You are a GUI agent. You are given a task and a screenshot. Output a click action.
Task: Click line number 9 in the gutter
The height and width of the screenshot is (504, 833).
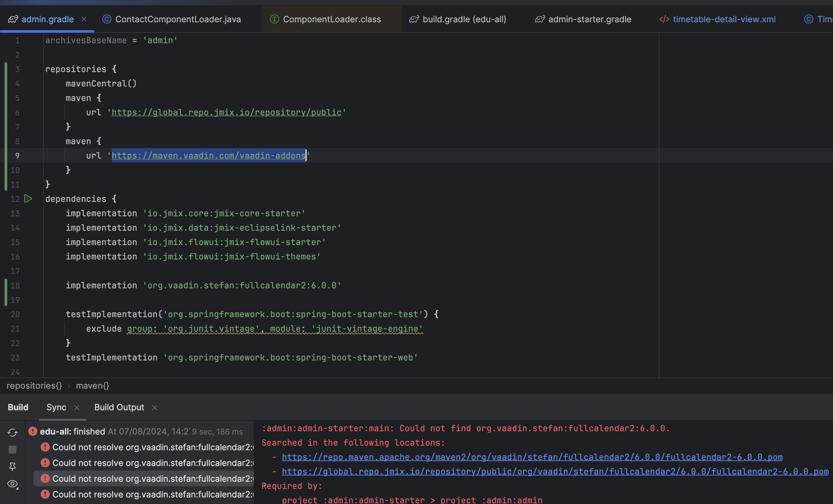coord(17,156)
